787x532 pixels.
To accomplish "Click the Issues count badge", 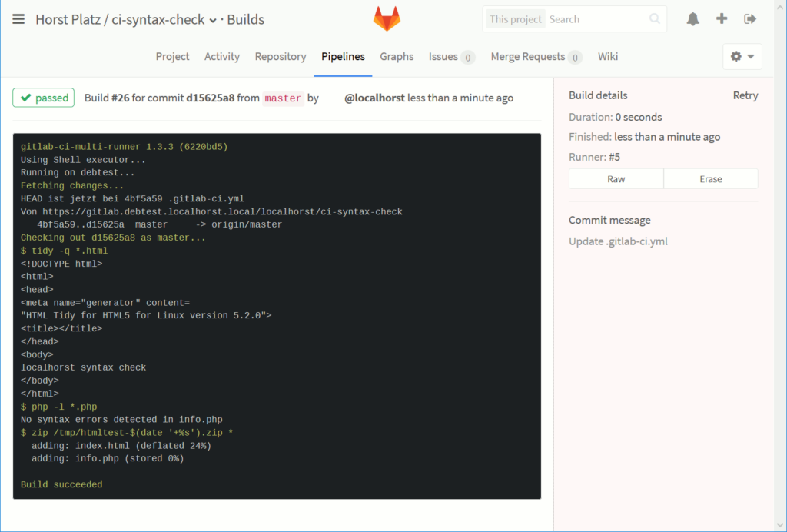I will pos(468,58).
